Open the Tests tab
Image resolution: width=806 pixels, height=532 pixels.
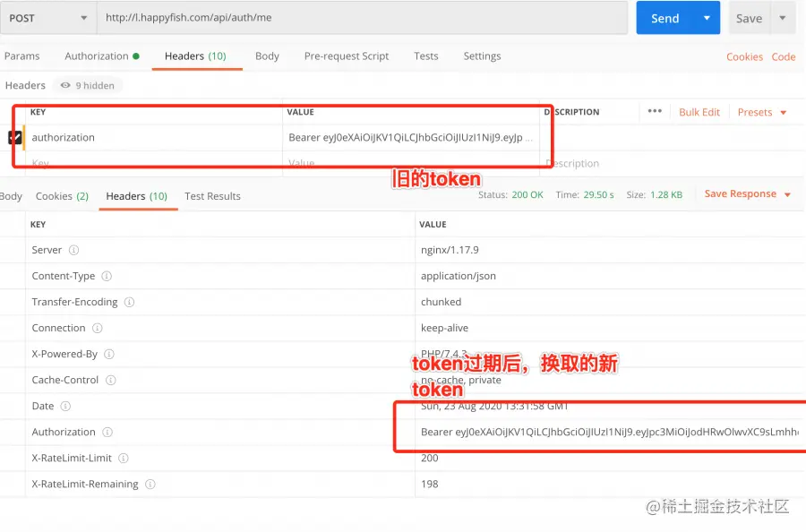(x=426, y=56)
